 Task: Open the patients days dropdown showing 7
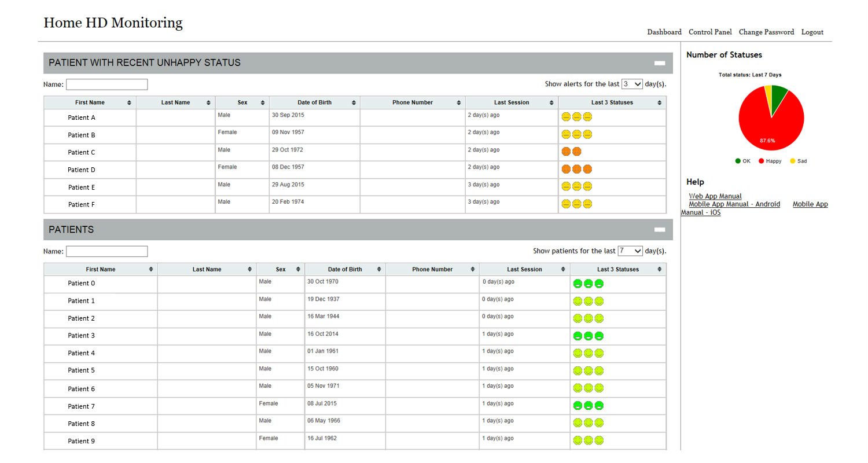[630, 251]
